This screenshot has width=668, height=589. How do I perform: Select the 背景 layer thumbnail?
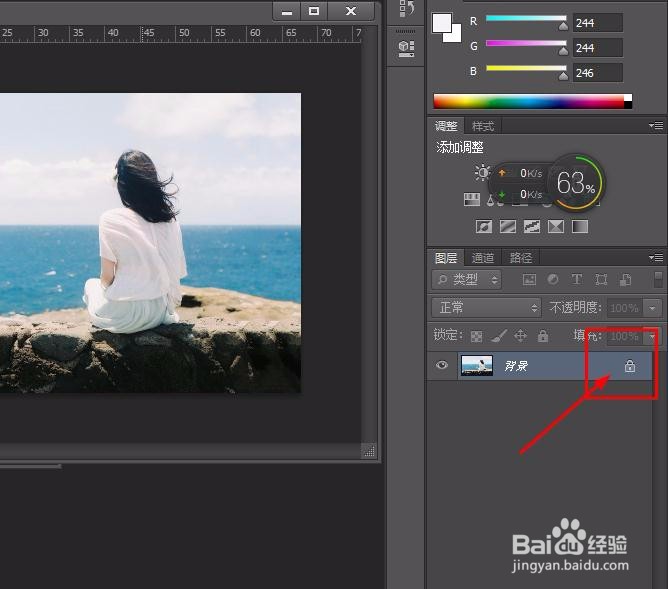[477, 365]
